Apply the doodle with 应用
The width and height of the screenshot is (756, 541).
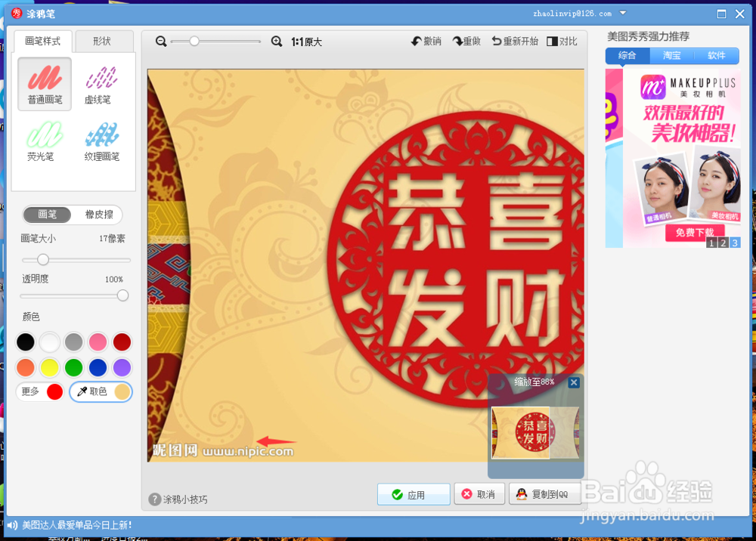click(413, 494)
